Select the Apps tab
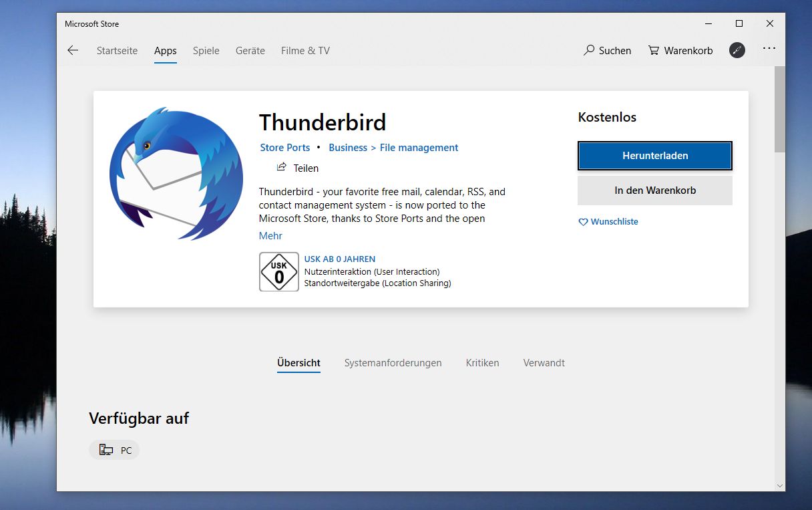Viewport: 812px width, 510px height. 165,51
